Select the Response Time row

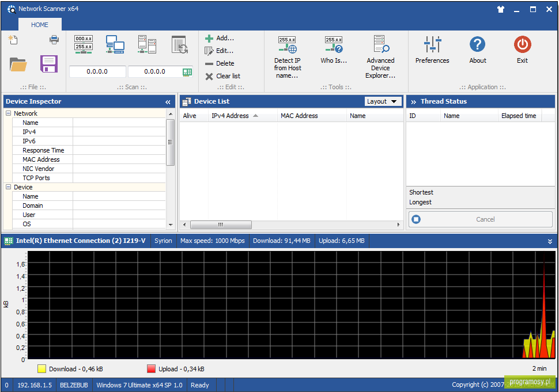[89, 150]
